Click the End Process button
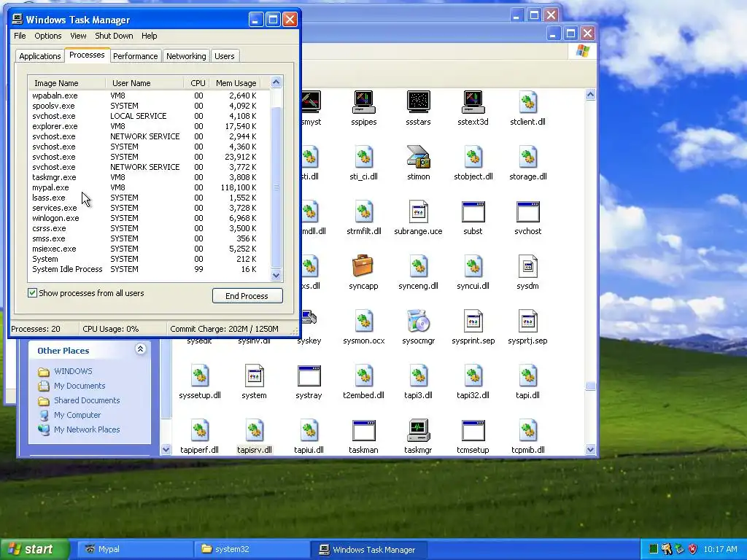The image size is (747, 560). pyautogui.click(x=247, y=296)
